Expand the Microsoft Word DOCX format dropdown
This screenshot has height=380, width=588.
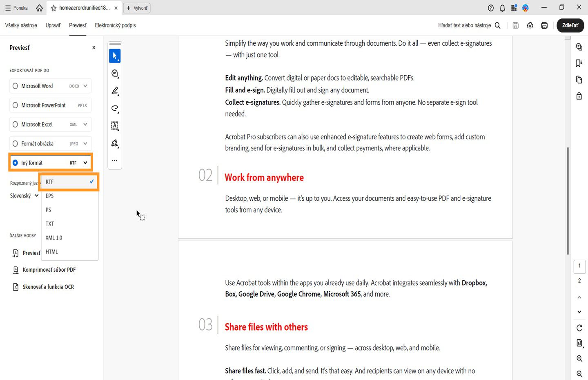pyautogui.click(x=85, y=86)
